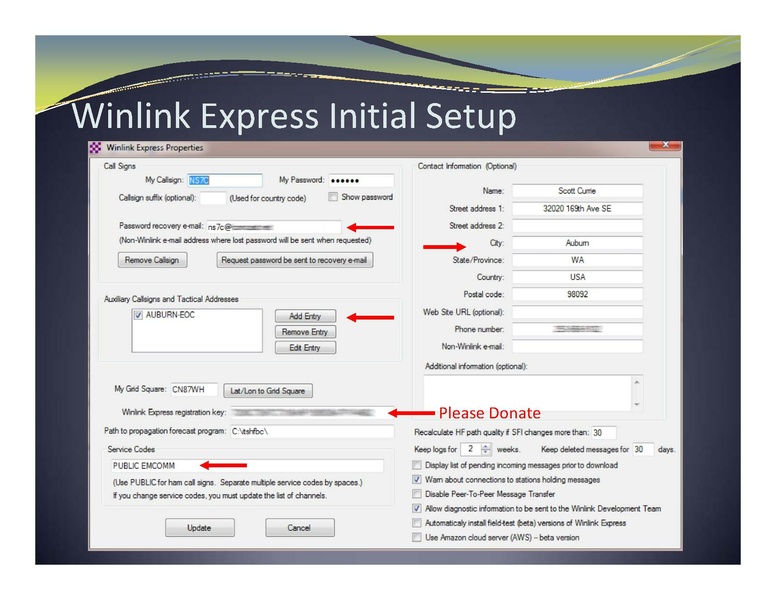776x600 pixels.
Task: Click the My Callsign field
Action: (225, 180)
